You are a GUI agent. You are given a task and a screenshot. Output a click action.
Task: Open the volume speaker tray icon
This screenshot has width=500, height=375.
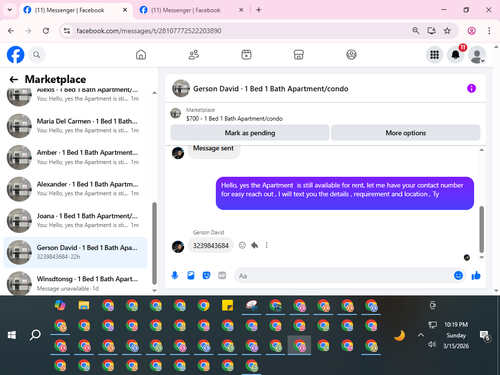[x=432, y=344]
